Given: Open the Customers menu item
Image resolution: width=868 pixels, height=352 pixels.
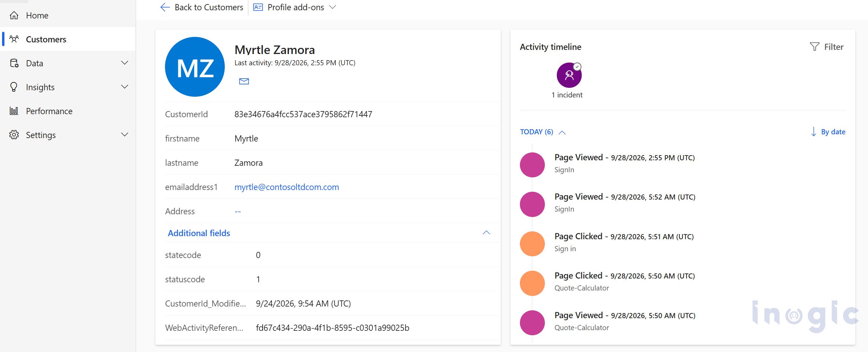Looking at the screenshot, I should (68, 39).
